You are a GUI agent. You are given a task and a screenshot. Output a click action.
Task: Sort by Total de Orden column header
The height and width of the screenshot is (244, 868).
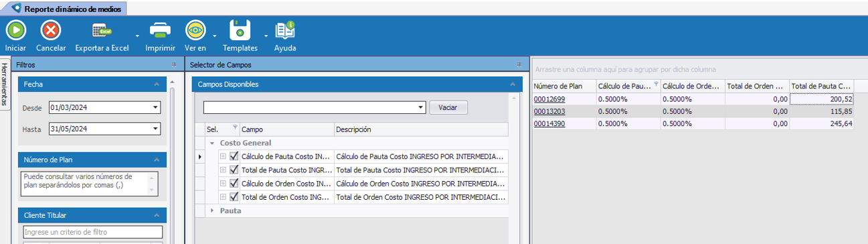758,86
